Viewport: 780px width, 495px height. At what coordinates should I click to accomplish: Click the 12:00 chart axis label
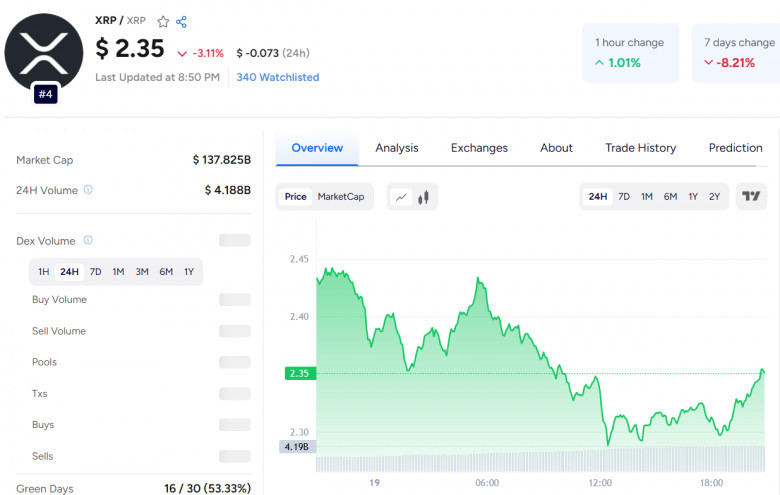click(600, 483)
